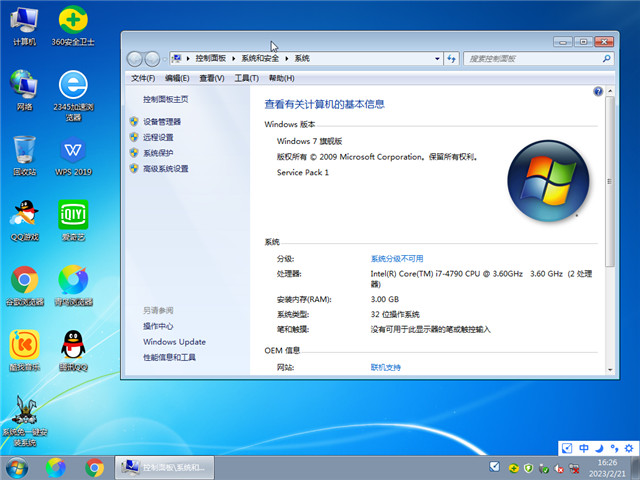Open 高级系统设置 link
The image size is (640, 480).
tap(166, 168)
